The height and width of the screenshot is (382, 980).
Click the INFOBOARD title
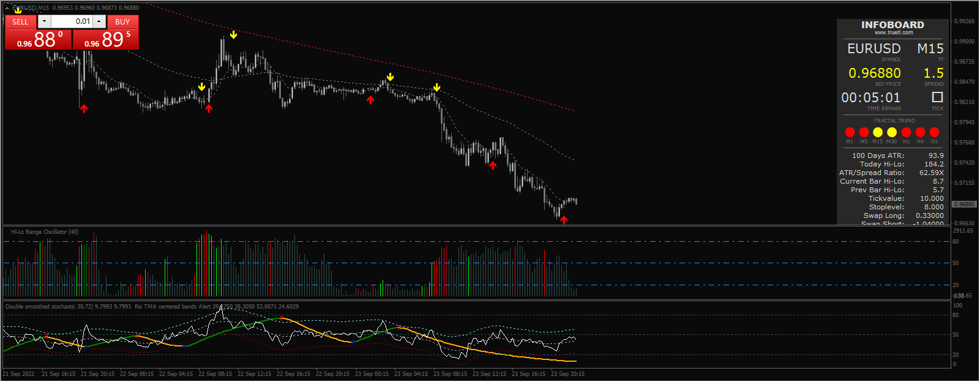tap(892, 25)
